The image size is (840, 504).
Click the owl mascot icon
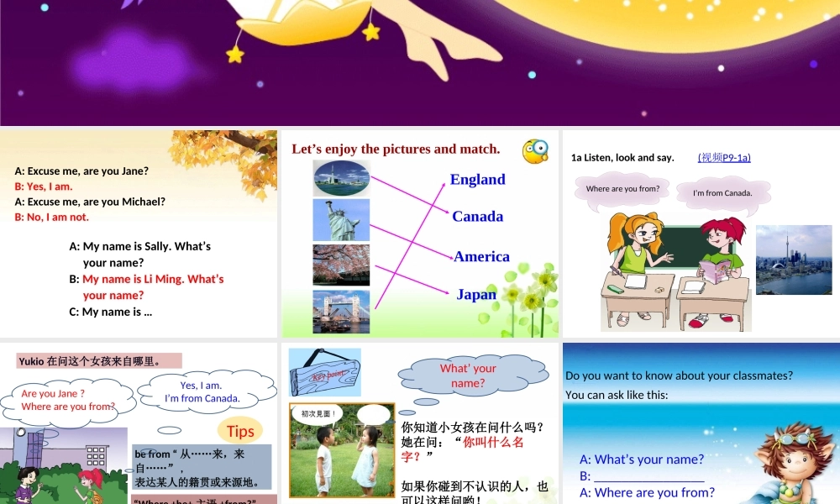535,150
